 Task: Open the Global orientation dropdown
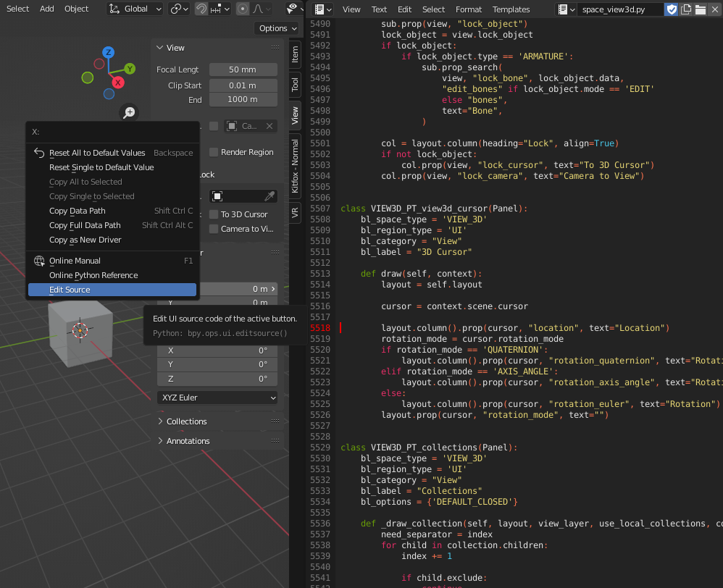click(135, 9)
